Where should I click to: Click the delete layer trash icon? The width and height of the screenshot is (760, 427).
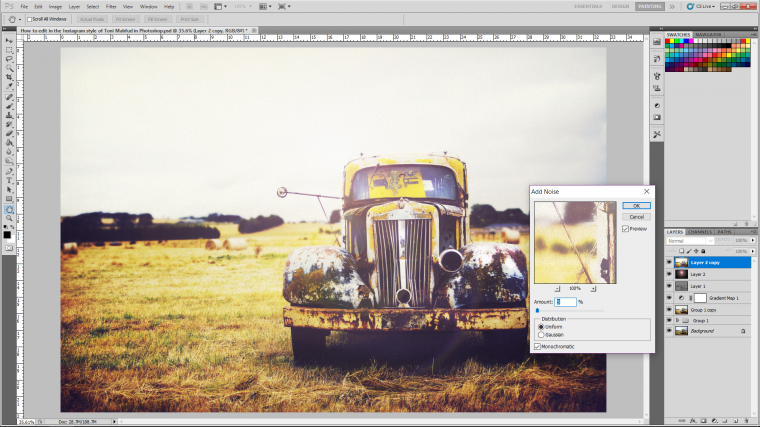[x=746, y=421]
